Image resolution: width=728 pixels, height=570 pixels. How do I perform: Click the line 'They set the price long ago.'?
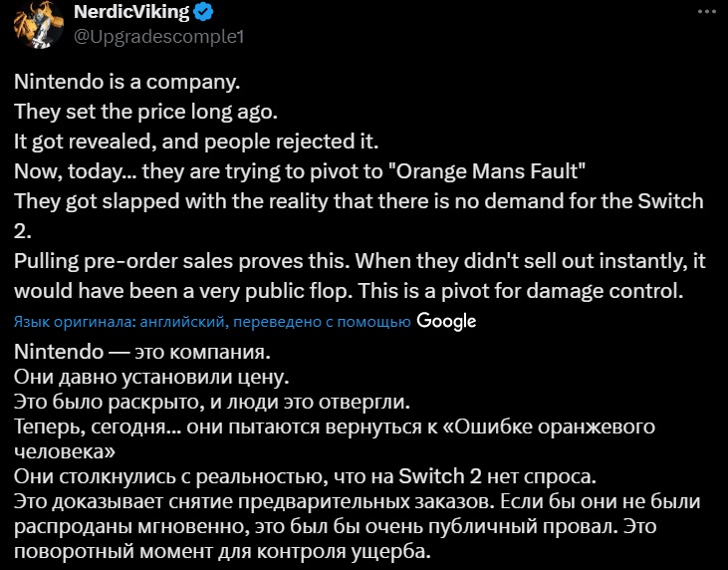point(145,112)
